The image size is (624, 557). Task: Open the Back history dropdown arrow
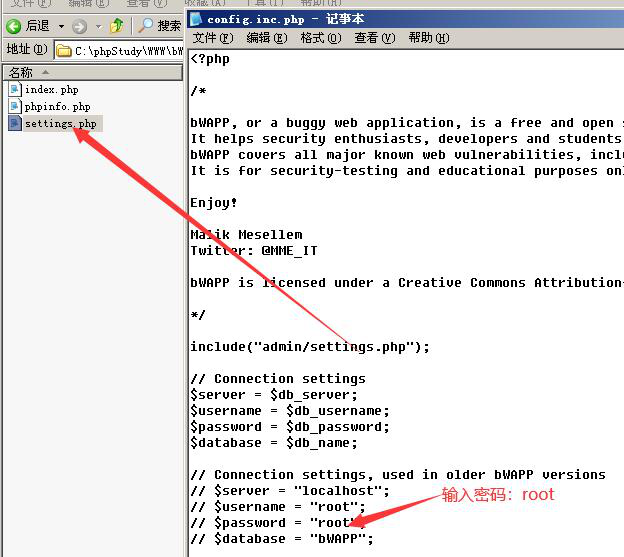(x=61, y=27)
